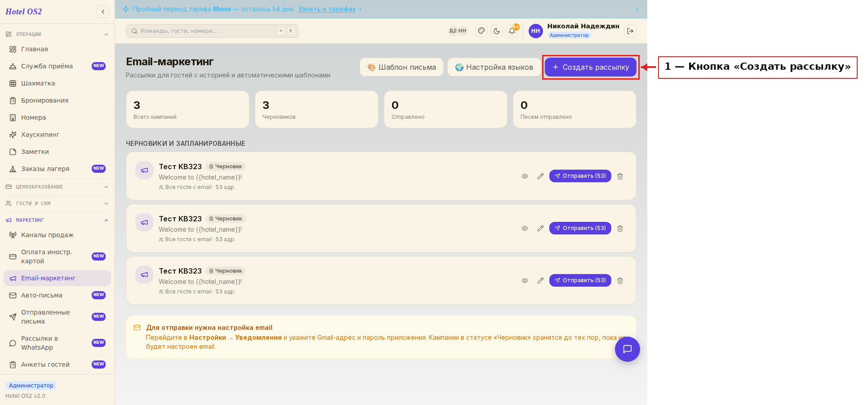Screen dimensions: 868x405
Task: Edit the second Тест KB323 campaign
Action: (540, 229)
